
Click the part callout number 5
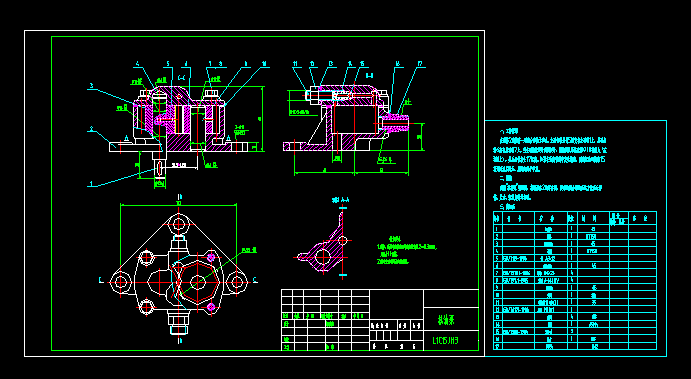[167, 64]
